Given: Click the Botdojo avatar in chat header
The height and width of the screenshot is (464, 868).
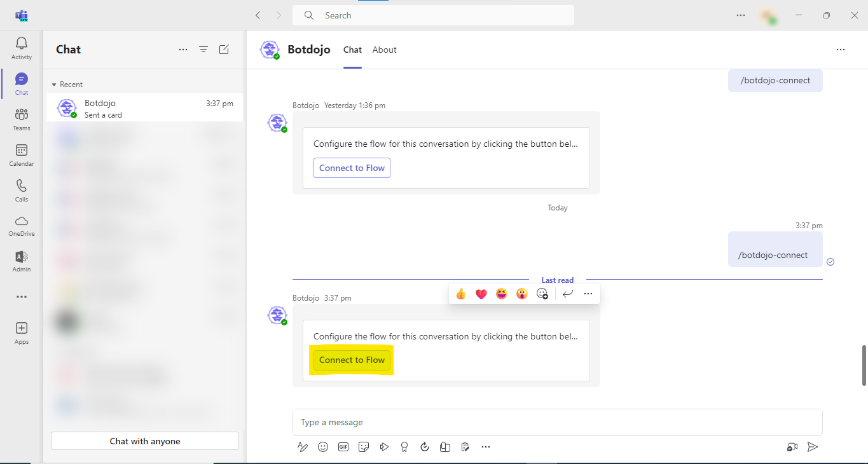Looking at the screenshot, I should coord(270,50).
